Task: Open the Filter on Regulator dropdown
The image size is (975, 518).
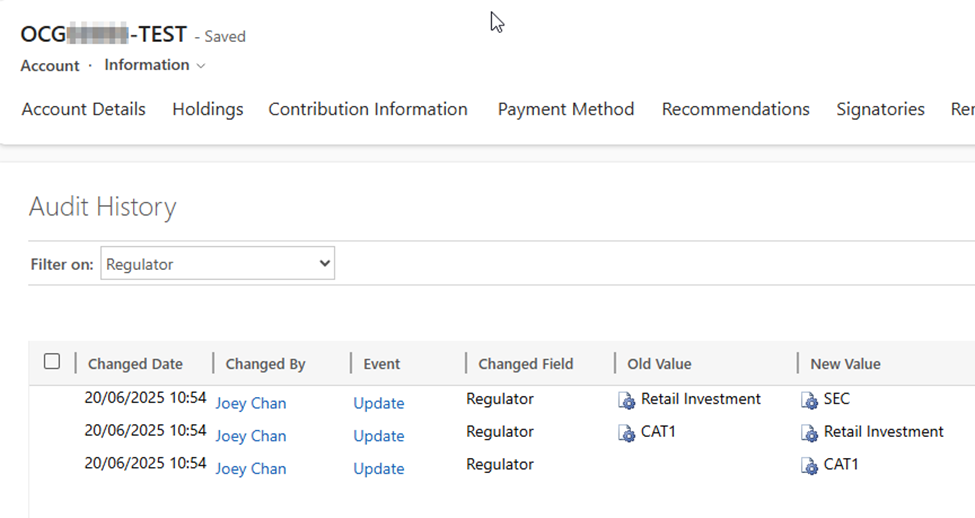Action: point(217,264)
